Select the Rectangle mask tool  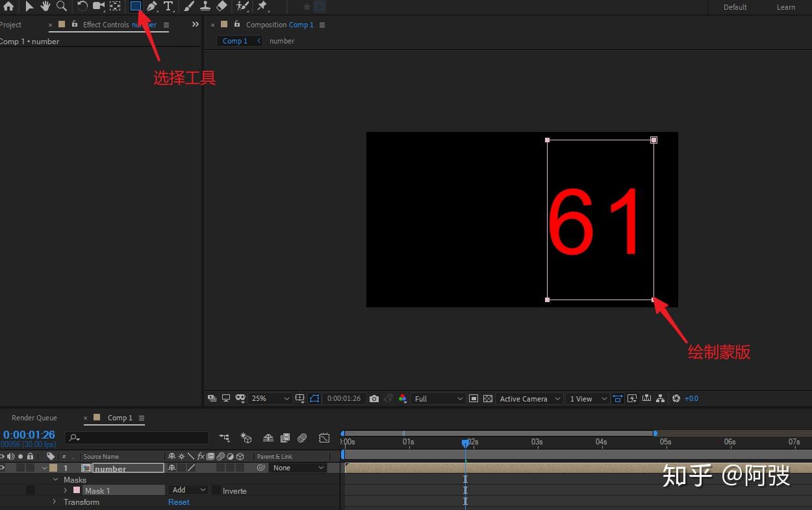136,6
